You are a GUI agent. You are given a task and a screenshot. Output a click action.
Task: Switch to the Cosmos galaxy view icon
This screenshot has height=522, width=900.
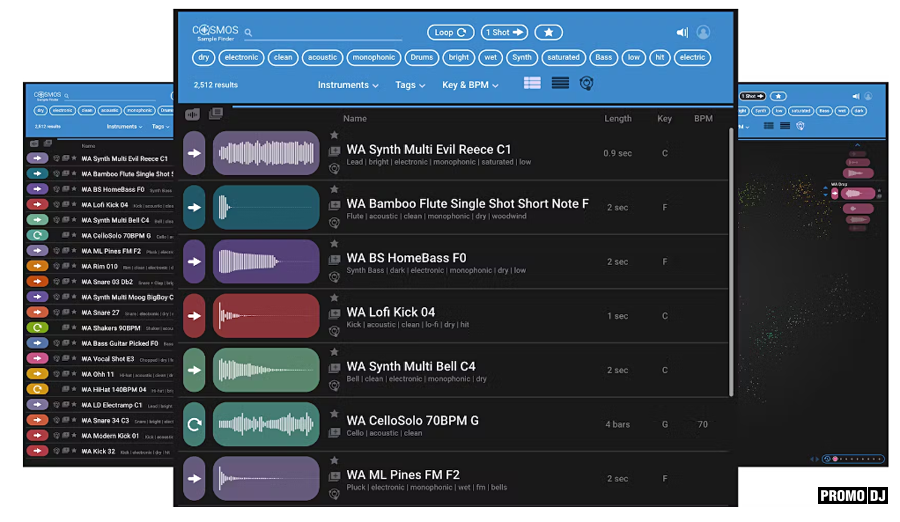tap(587, 84)
